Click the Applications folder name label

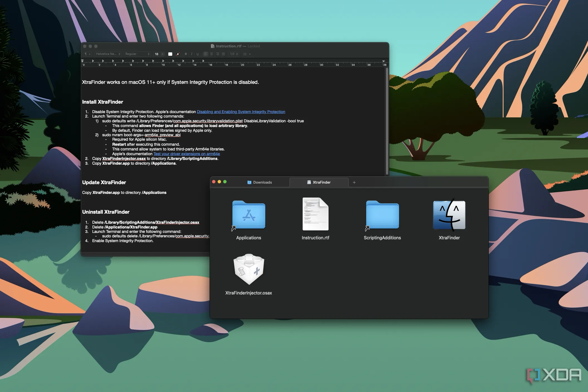249,238
